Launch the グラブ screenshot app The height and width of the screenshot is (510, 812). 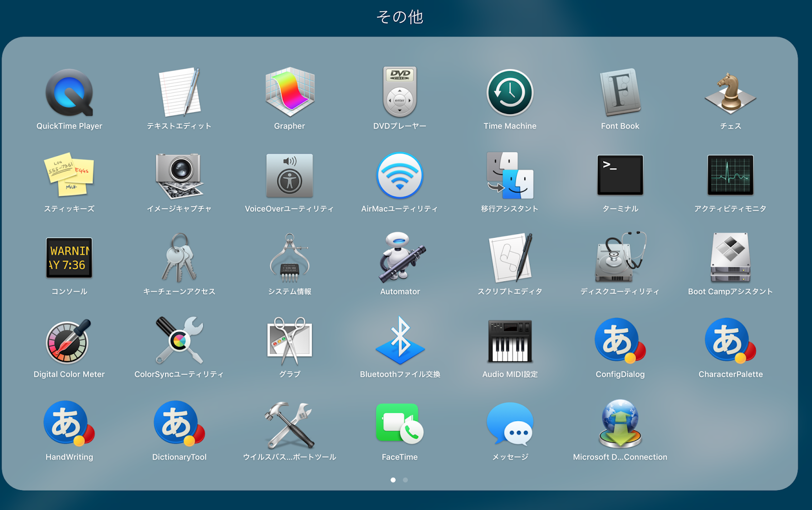(290, 341)
